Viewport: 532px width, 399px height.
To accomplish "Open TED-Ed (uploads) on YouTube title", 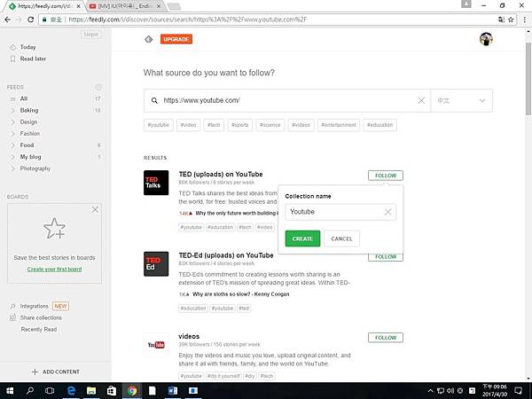I will [226, 255].
